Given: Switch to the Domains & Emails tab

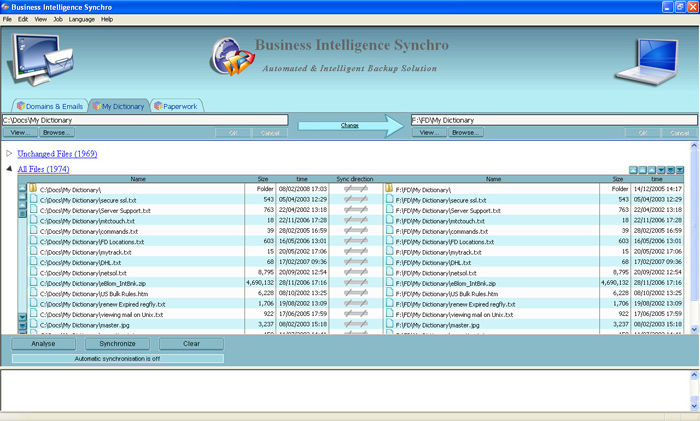Looking at the screenshot, I should (50, 106).
